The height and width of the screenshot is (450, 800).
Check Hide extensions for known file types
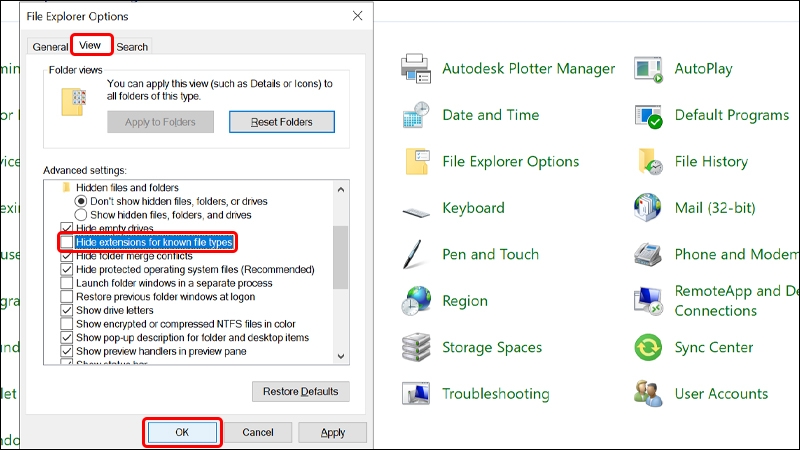click(x=66, y=242)
